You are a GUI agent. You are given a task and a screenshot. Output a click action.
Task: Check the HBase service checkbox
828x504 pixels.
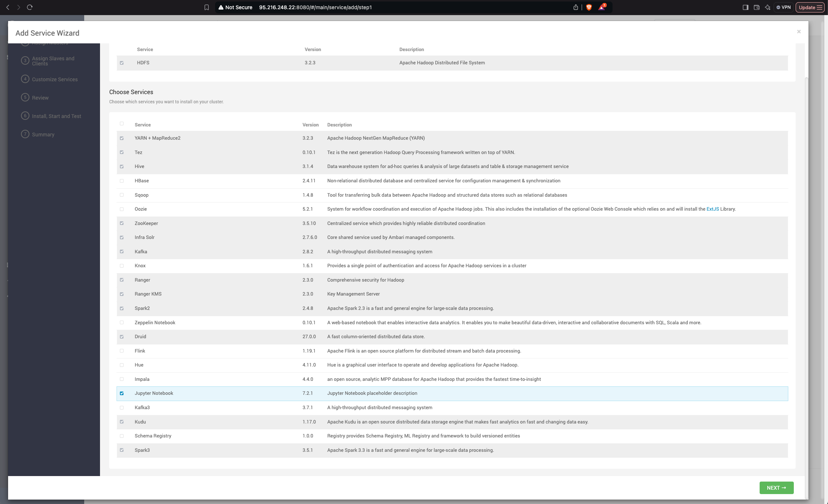(122, 181)
